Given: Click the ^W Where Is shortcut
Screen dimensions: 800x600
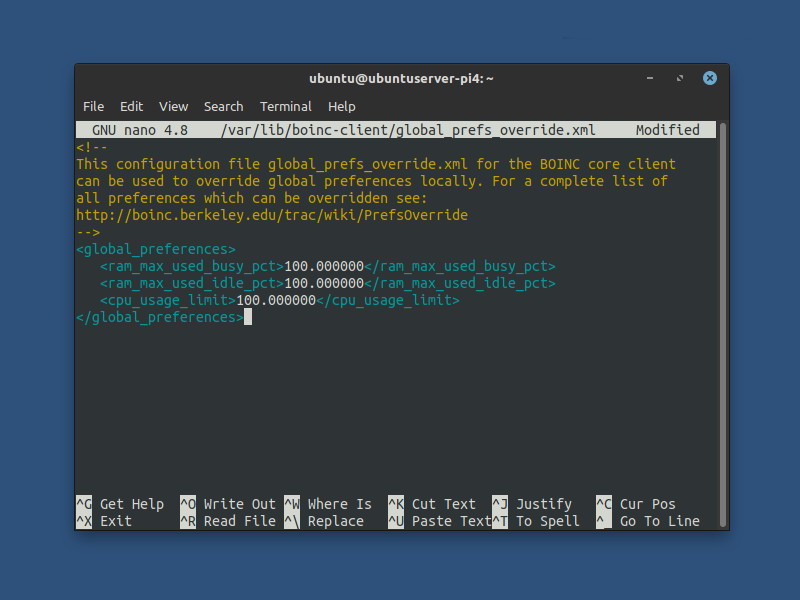Looking at the screenshot, I should [x=328, y=504].
